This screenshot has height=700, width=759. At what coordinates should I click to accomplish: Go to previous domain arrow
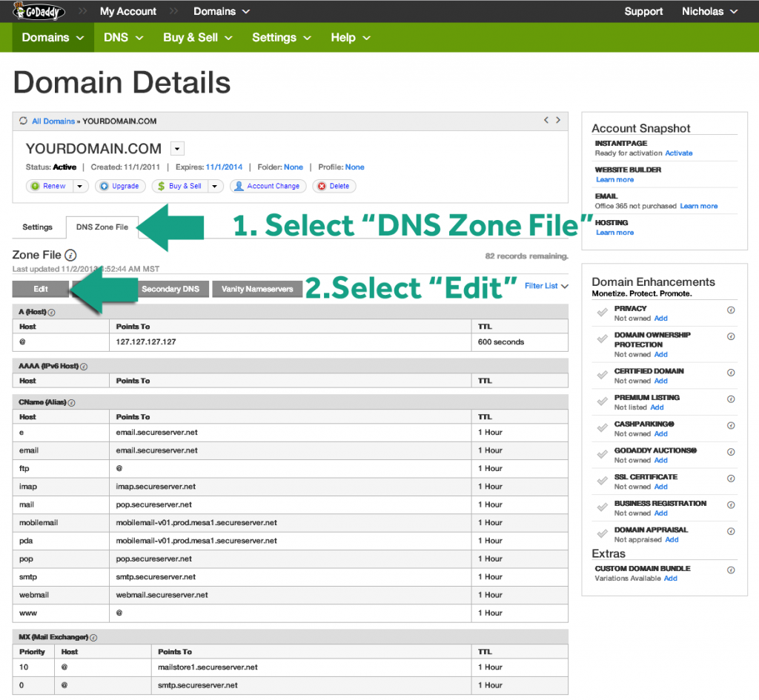[546, 120]
